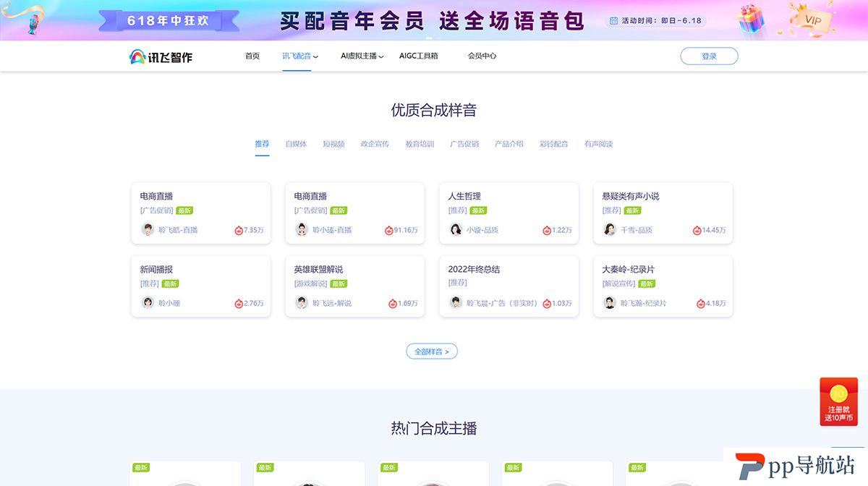Viewport: 868px width, 486px height.
Task: Click the 热门合成主播 heading
Action: [x=434, y=428]
